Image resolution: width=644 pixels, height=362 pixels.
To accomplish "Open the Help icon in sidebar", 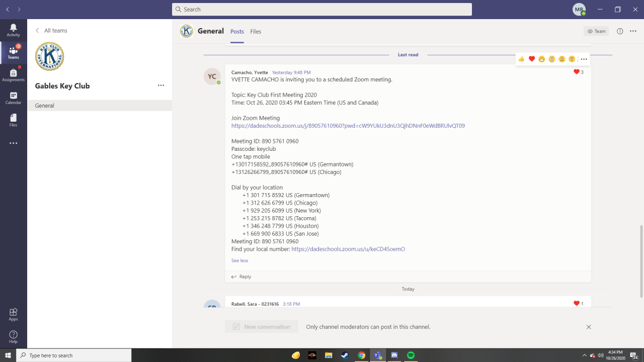I will (14, 337).
